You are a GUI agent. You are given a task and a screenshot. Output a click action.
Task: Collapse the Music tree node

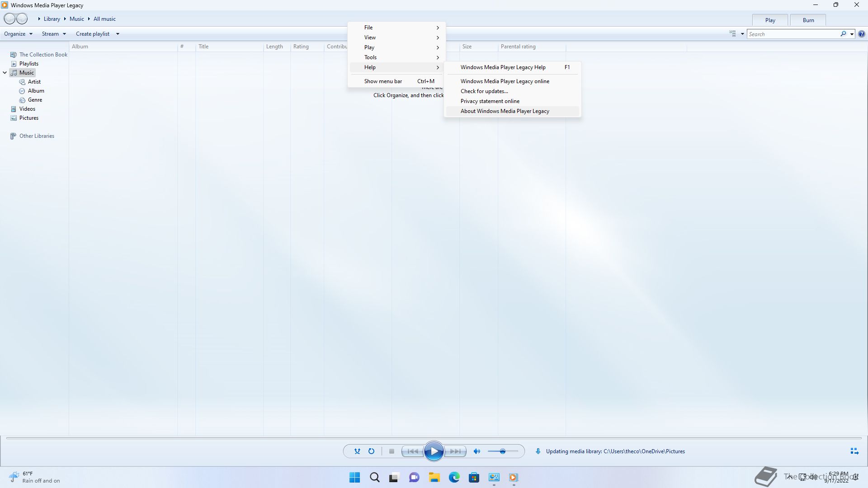click(x=5, y=73)
